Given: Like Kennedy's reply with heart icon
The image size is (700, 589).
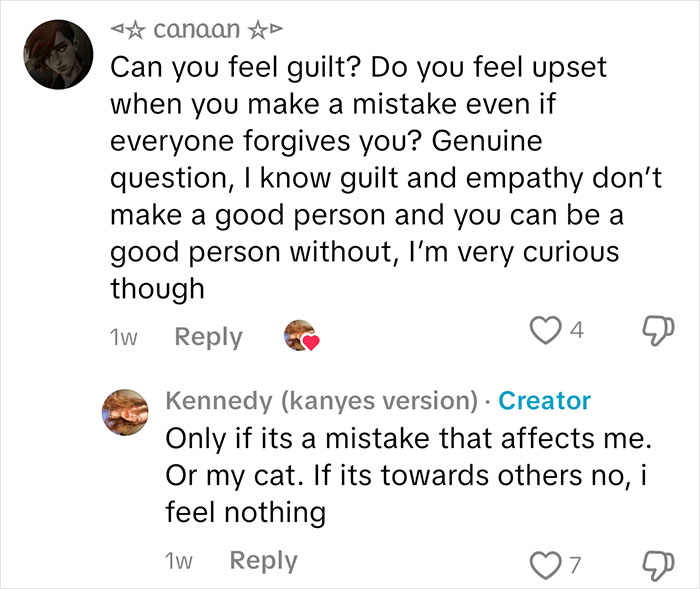Looking at the screenshot, I should point(545,565).
